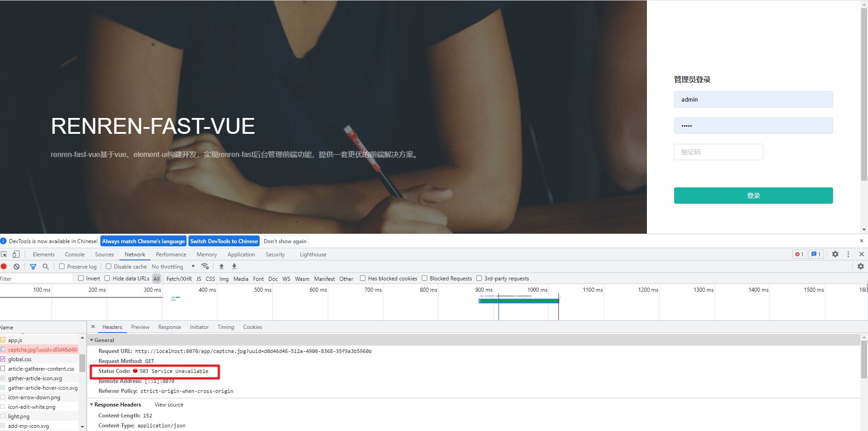Import HAR file upload icon

222,267
